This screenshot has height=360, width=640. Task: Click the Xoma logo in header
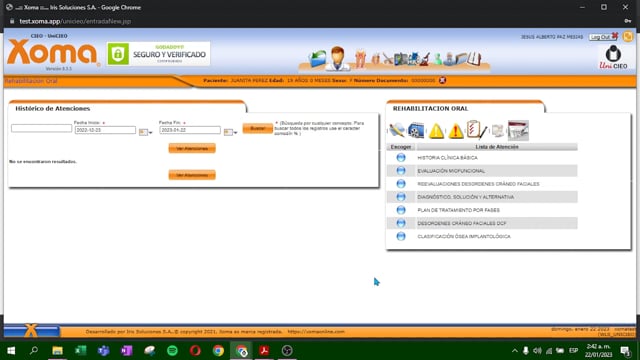(53, 52)
